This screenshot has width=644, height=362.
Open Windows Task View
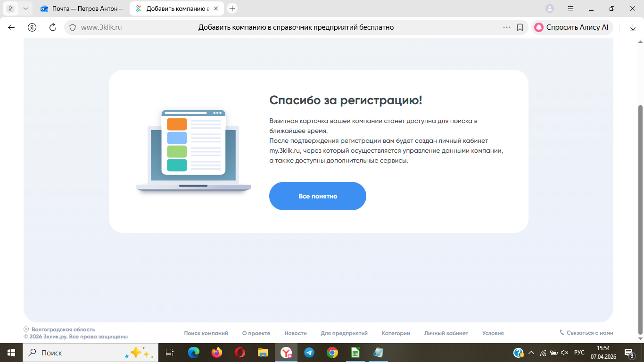point(170,353)
